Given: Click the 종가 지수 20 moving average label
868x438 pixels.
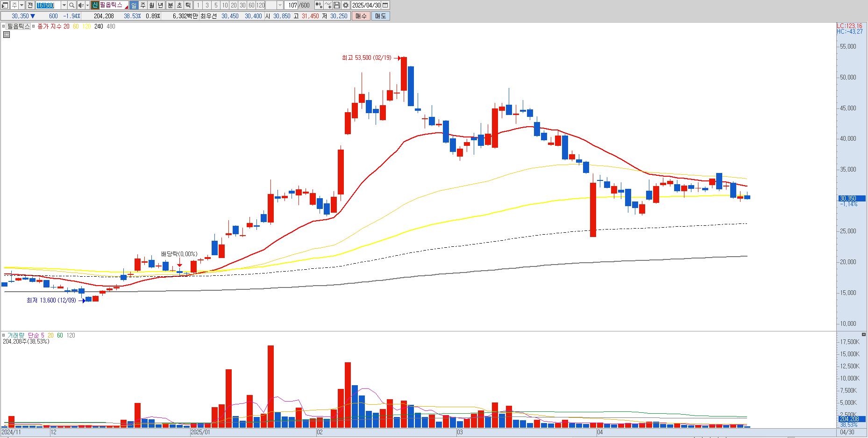Looking at the screenshot, I should [x=53, y=27].
